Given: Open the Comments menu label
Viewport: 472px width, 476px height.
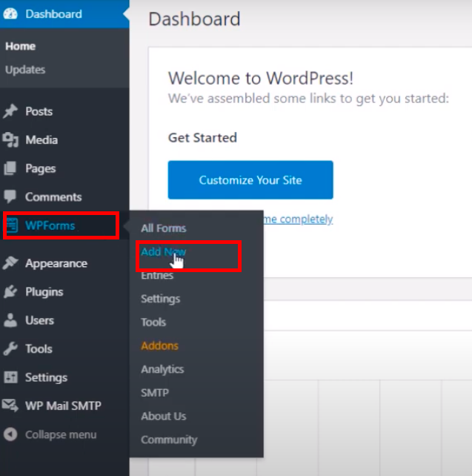Looking at the screenshot, I should 53,197.
